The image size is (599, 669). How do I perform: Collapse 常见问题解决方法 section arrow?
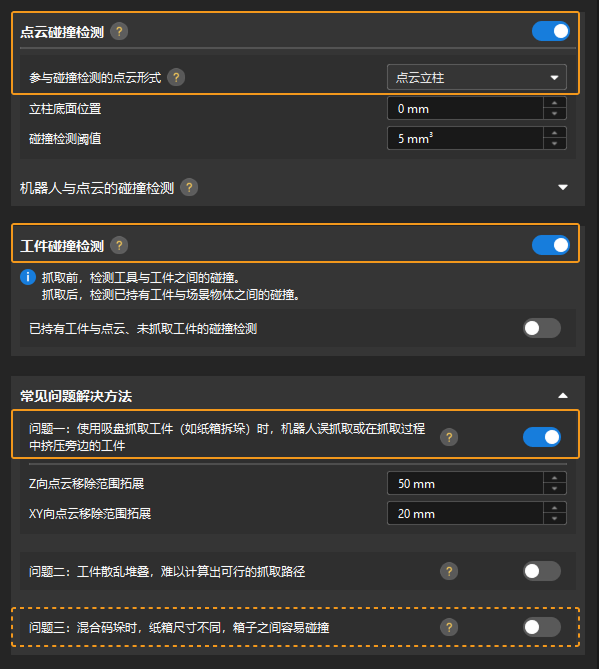click(563, 396)
